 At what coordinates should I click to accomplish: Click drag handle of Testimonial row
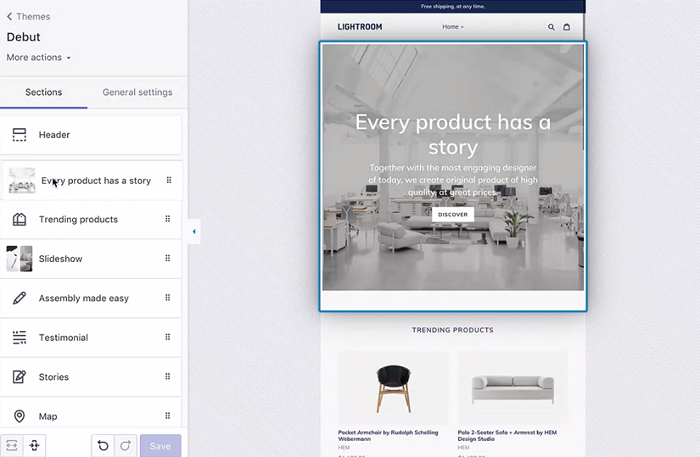[168, 337]
